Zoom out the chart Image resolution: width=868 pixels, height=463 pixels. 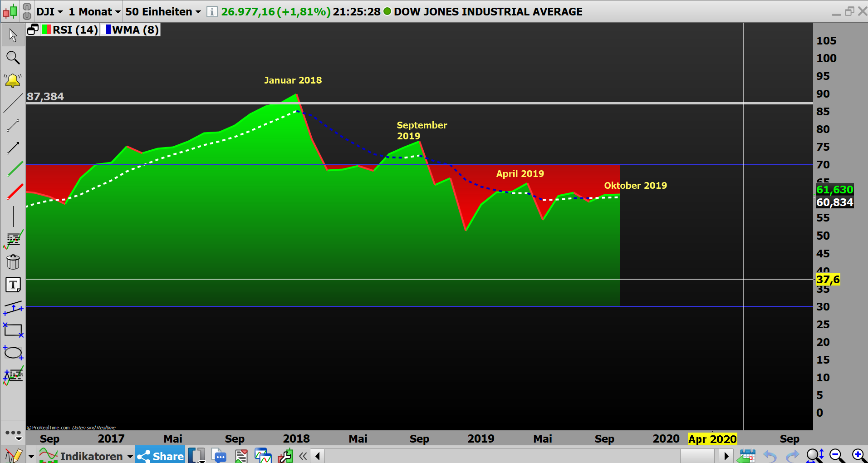click(836, 455)
